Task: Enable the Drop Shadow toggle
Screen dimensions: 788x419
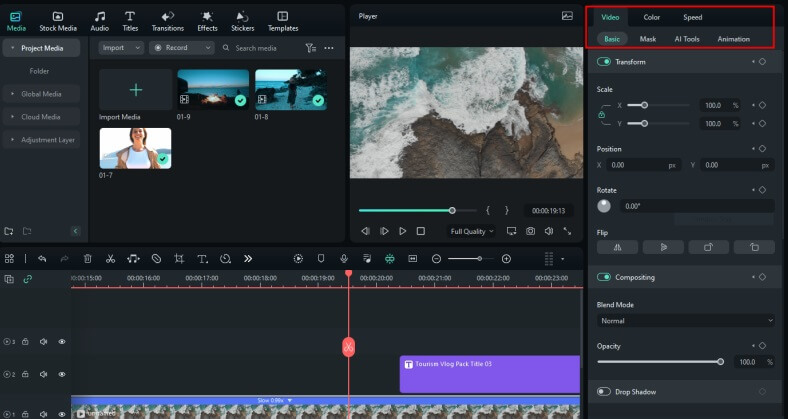Action: (x=604, y=391)
